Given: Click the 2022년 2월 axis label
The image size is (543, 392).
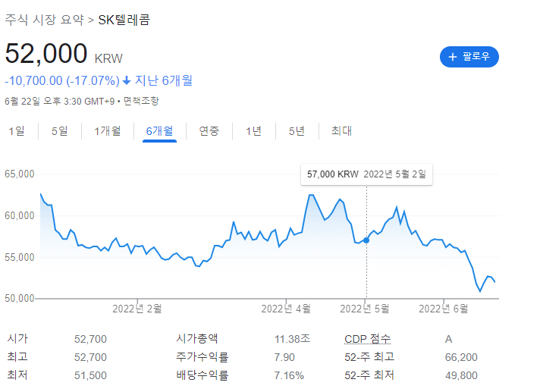Looking at the screenshot, I should pos(137,309).
